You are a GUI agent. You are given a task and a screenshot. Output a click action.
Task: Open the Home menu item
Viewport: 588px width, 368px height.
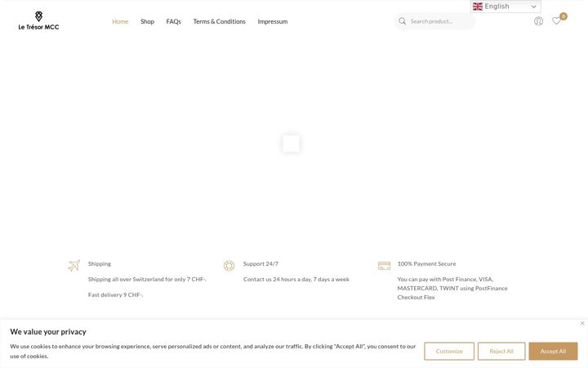click(x=120, y=21)
